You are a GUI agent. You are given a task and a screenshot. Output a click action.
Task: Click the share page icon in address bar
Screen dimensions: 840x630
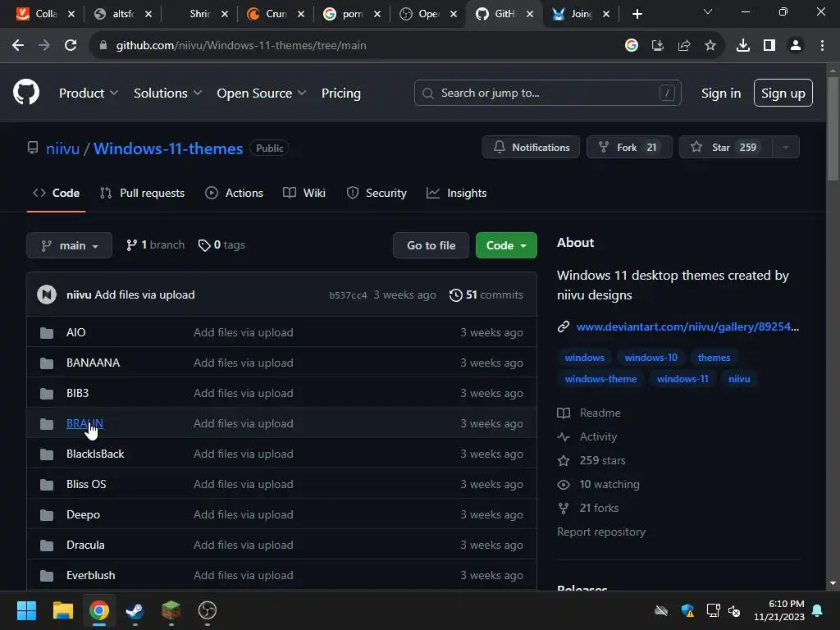683,46
